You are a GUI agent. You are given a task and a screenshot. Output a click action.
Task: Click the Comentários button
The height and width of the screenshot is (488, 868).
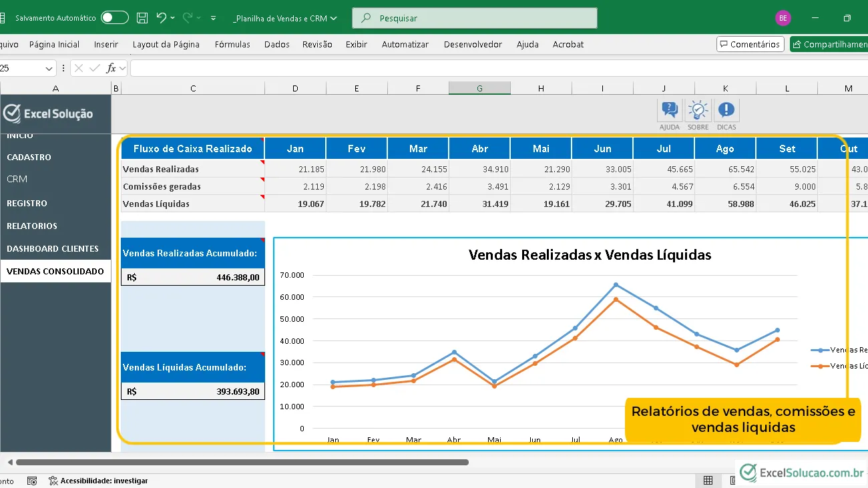pos(750,44)
